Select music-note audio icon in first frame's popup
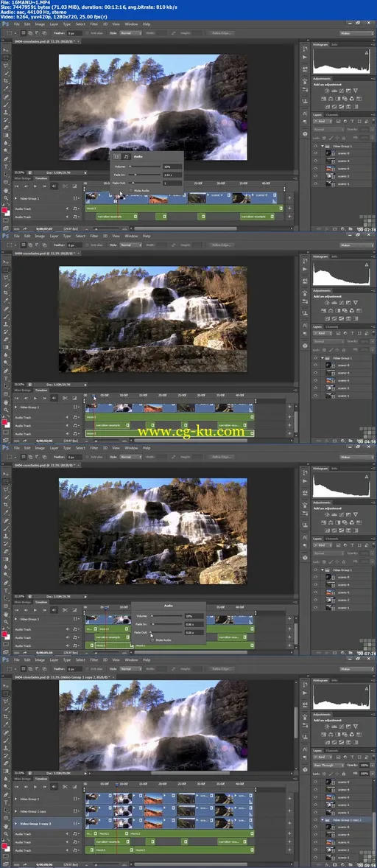Screen dimensions: 377x868 pos(125,157)
